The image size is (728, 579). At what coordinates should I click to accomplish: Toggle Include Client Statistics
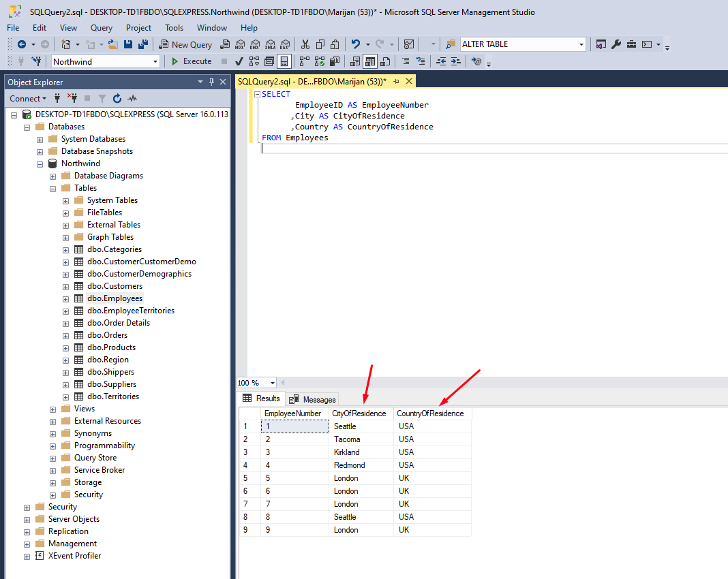(x=335, y=61)
